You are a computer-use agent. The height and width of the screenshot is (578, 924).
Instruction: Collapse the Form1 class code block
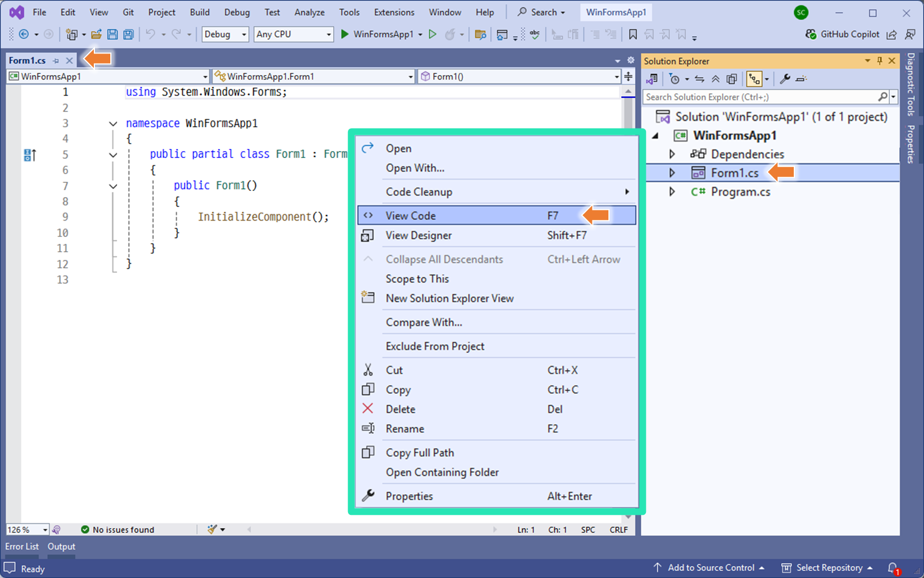[x=113, y=155]
